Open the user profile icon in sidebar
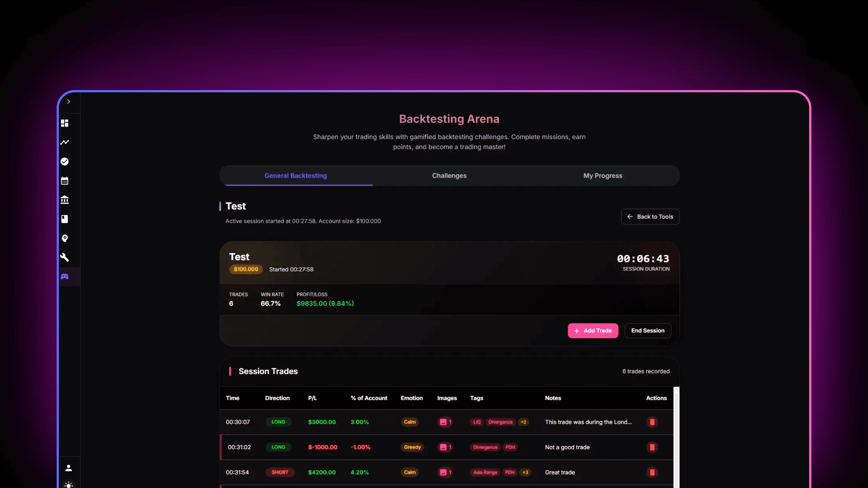868x488 pixels. coord(68,468)
